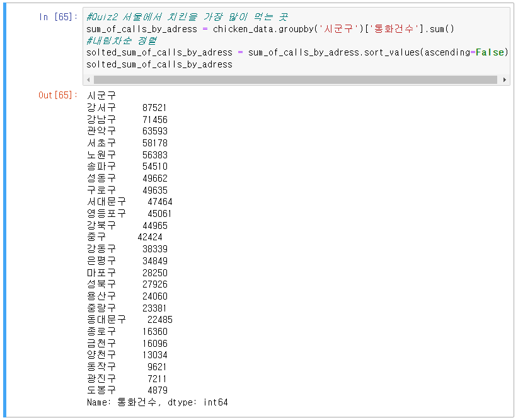This screenshot has width=518, height=420.
Task: Click the '성북구' row label
Action: [x=101, y=284]
